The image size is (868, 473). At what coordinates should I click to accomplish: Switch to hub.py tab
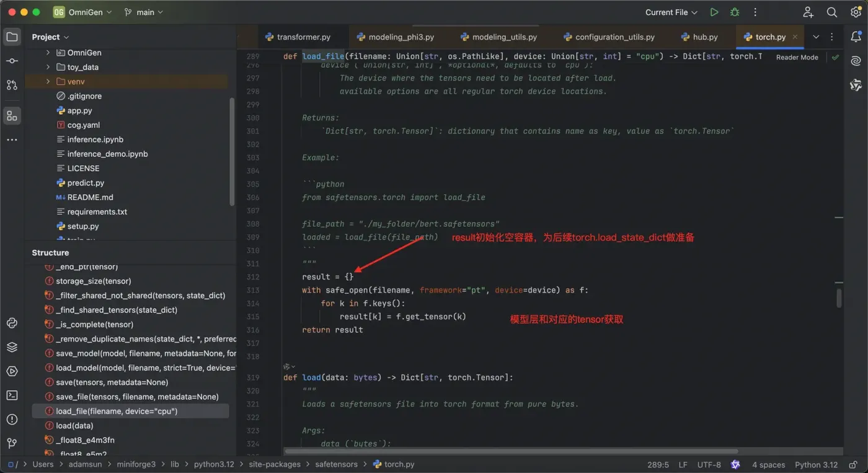tap(699, 37)
